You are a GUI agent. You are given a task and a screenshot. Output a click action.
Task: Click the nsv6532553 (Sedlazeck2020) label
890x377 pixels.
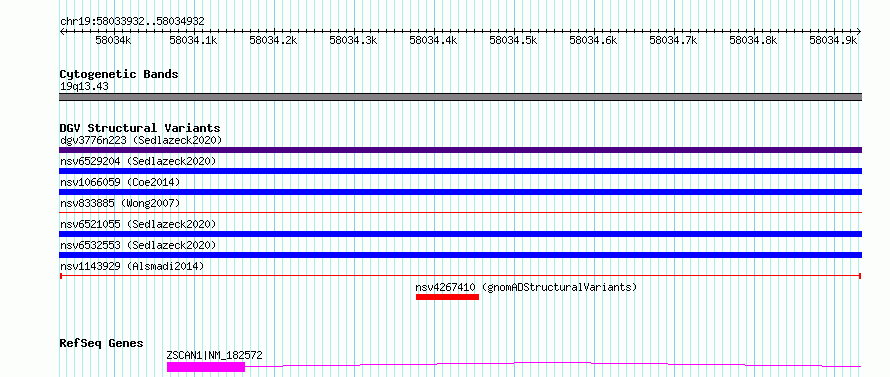click(x=138, y=245)
